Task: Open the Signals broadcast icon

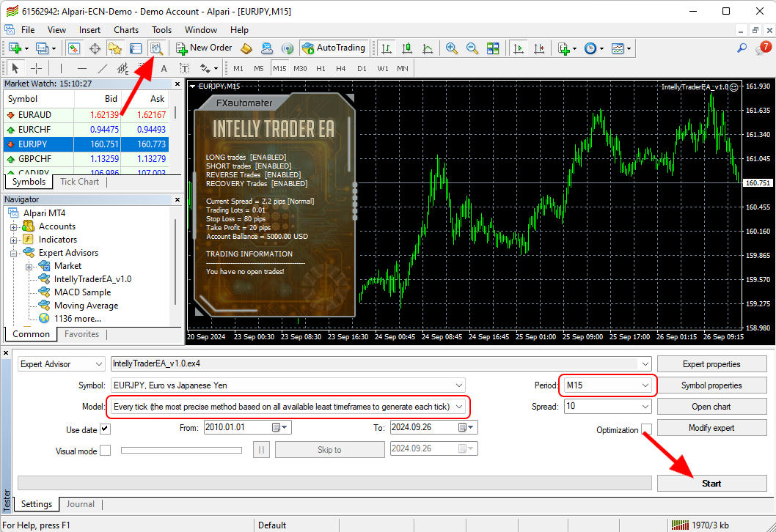Action: click(287, 48)
